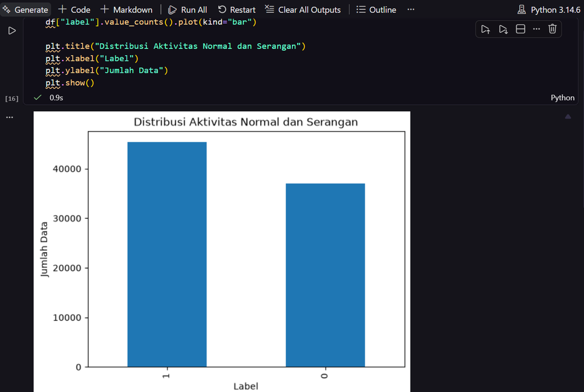The height and width of the screenshot is (392, 584).
Task: Click the 0.9s execution time status
Action: tap(56, 97)
